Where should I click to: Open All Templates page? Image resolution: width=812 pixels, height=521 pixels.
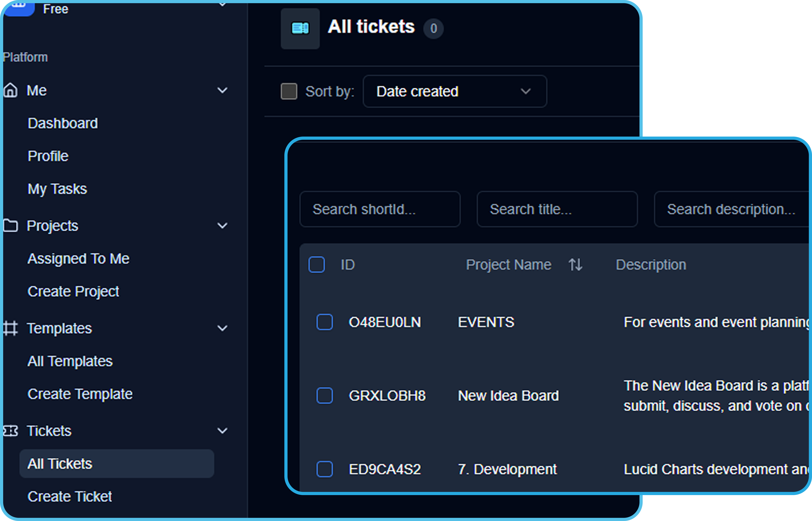pos(70,361)
